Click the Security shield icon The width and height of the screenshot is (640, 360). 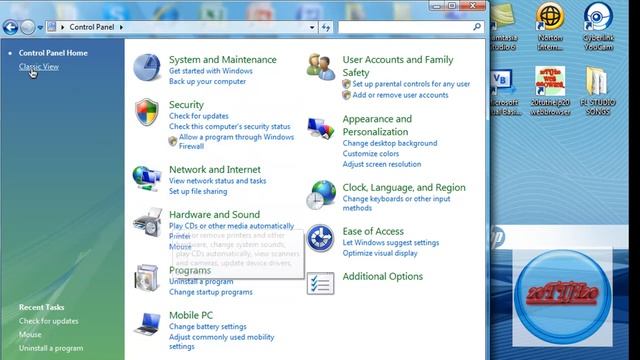[147, 112]
